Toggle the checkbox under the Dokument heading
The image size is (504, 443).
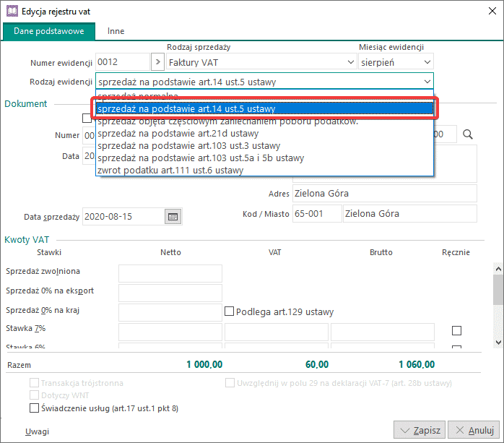(87, 118)
